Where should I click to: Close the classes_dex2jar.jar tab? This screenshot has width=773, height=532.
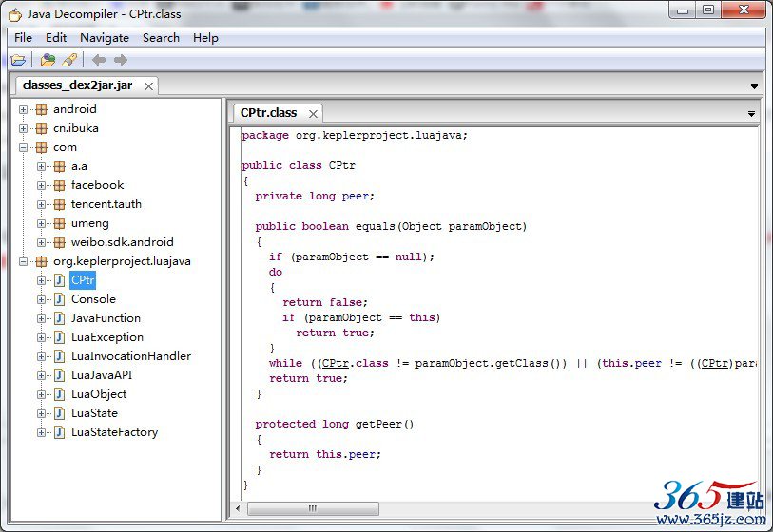148,86
